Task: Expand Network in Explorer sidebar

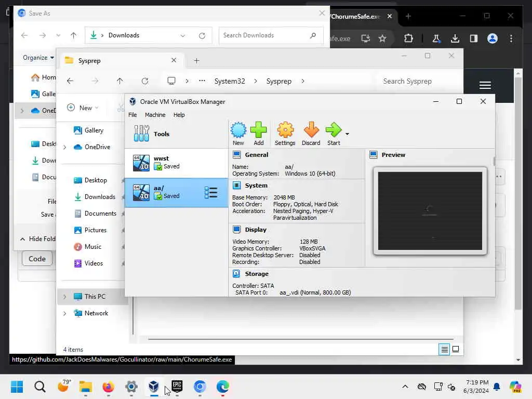Action: coord(64,313)
